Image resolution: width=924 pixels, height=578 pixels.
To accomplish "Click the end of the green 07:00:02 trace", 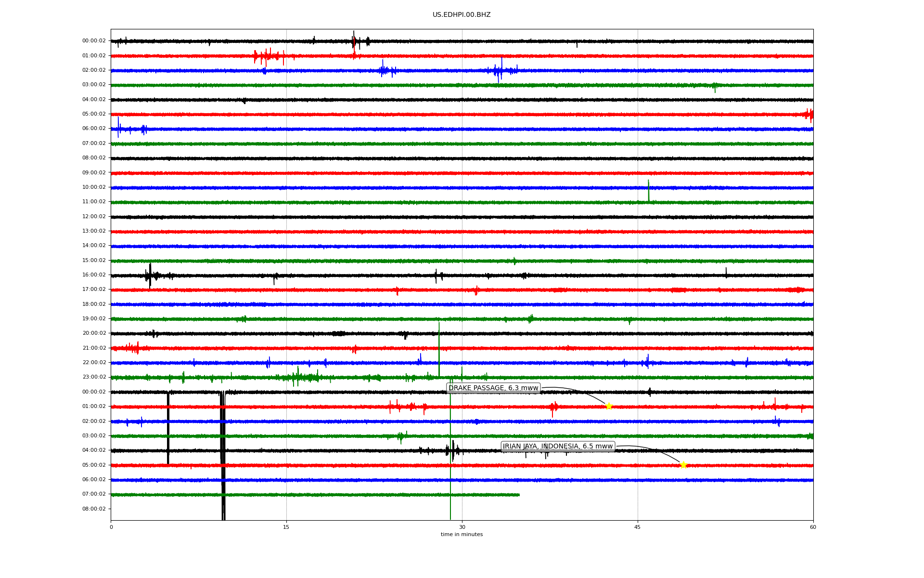I will 519,495.
